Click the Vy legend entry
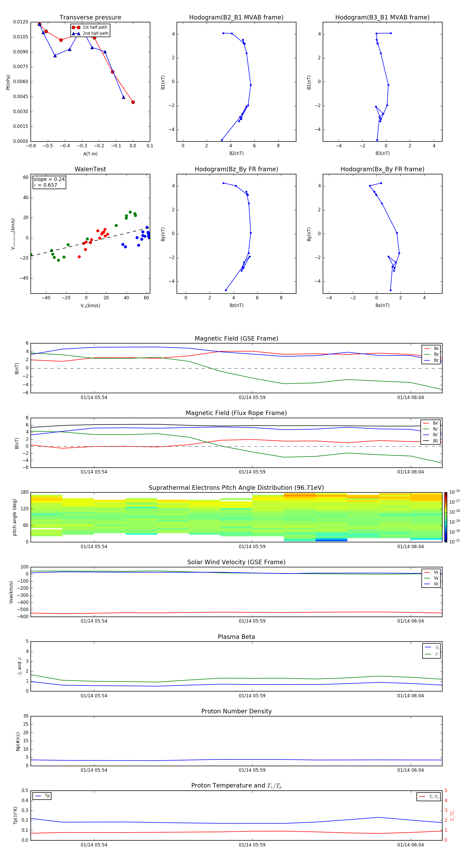Screen dimensions: 473x868 (431, 578)
